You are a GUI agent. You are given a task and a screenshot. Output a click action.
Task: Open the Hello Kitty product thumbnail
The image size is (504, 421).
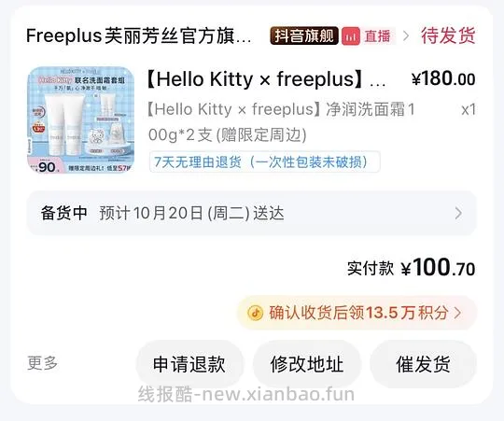pos(80,119)
